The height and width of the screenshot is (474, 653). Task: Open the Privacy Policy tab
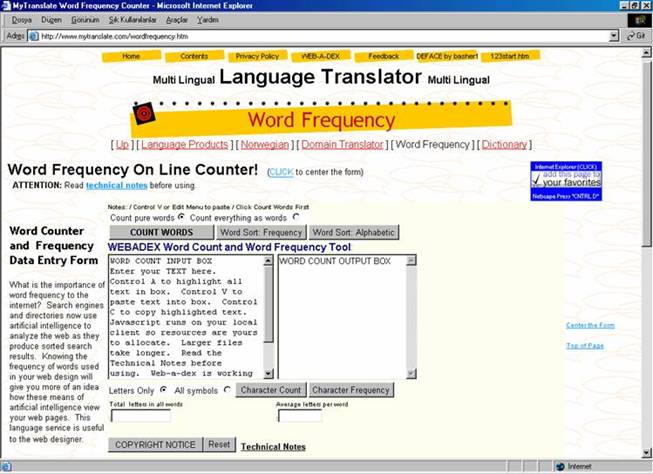(257, 56)
